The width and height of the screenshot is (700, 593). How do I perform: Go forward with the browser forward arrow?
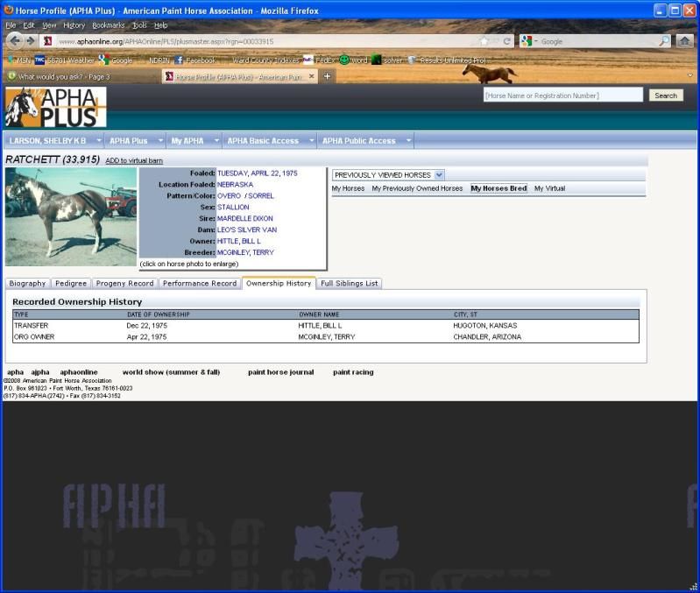[x=31, y=41]
